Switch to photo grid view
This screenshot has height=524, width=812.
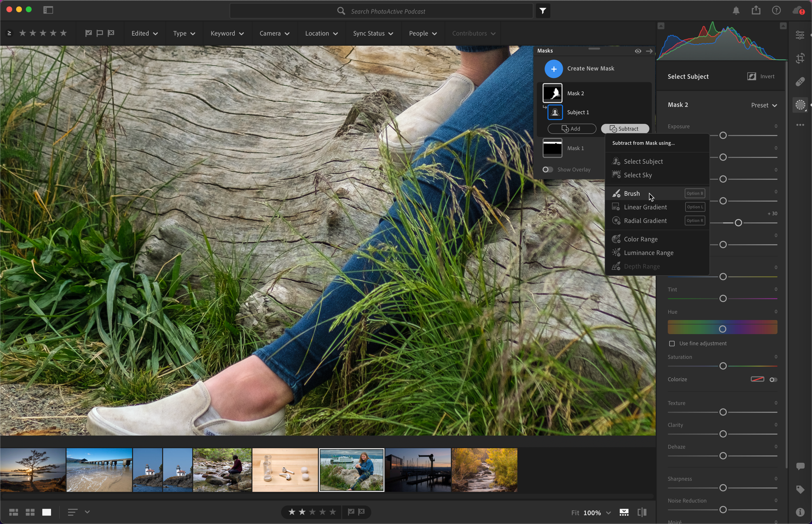tap(13, 512)
